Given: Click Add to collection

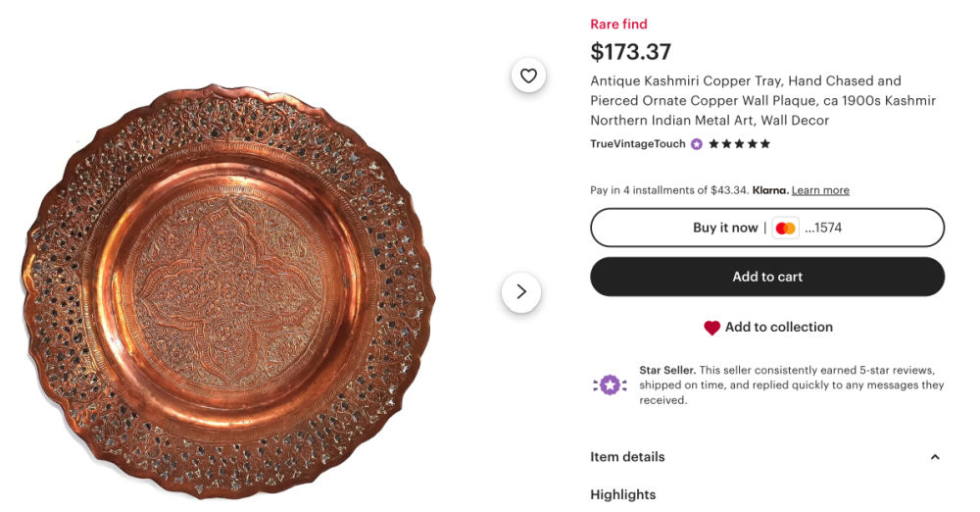Looking at the screenshot, I should [x=778, y=328].
